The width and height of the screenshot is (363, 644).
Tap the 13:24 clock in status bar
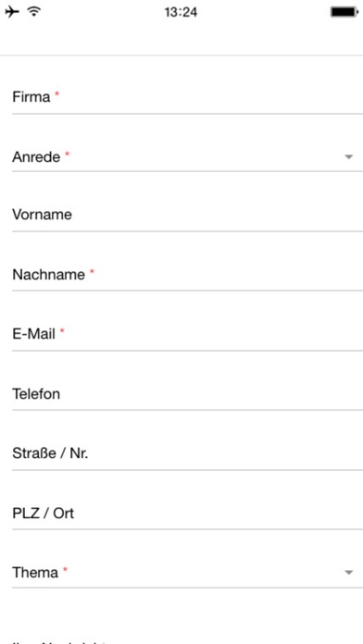tap(181, 12)
